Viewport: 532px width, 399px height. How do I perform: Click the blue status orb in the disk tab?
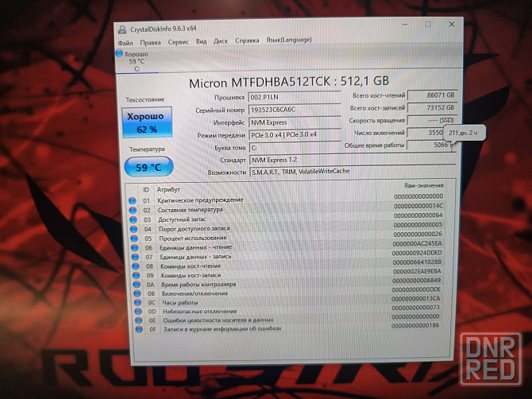click(x=119, y=53)
